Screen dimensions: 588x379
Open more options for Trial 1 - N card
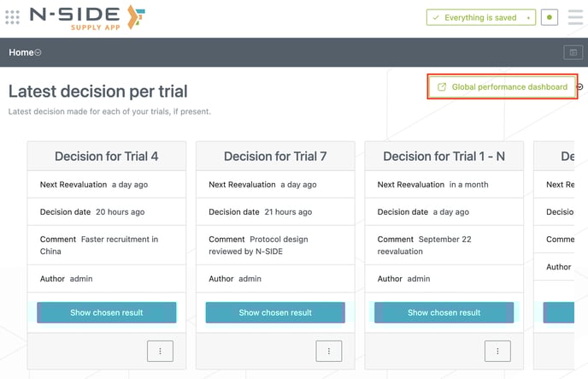(x=497, y=351)
